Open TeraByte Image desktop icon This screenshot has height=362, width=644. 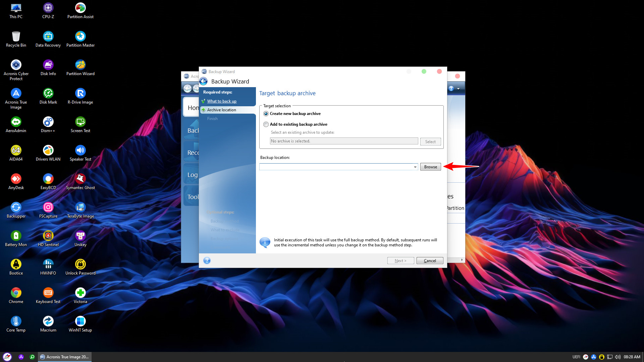[80, 208]
